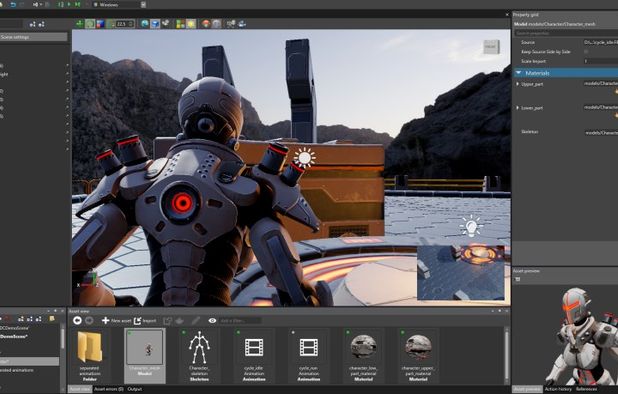Image resolution: width=618 pixels, height=394 pixels.
Task: Click the Undo arrow in the top toolbar
Action: coord(13,4)
